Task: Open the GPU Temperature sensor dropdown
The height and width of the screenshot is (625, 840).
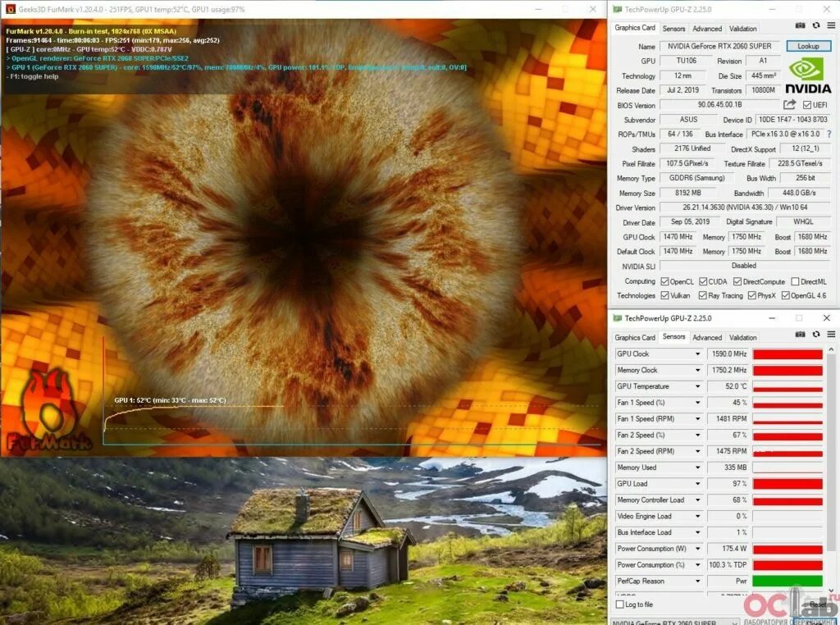Action: pos(697,386)
